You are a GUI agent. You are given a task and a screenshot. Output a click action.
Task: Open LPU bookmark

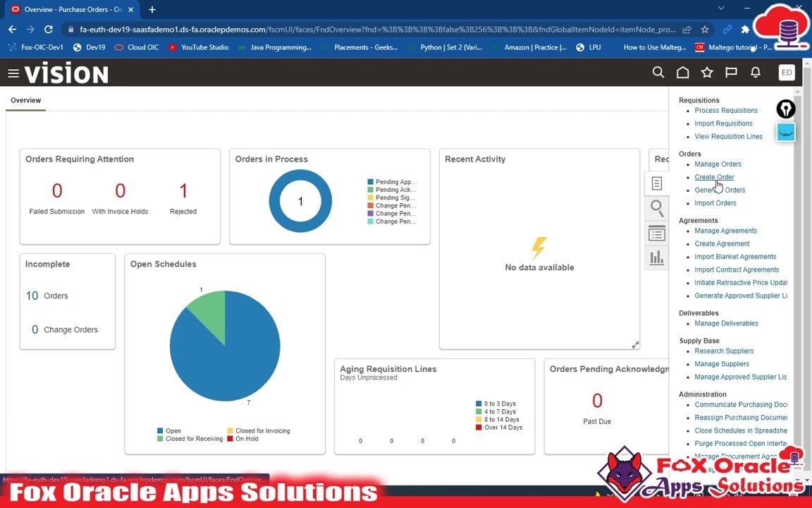tap(589, 47)
